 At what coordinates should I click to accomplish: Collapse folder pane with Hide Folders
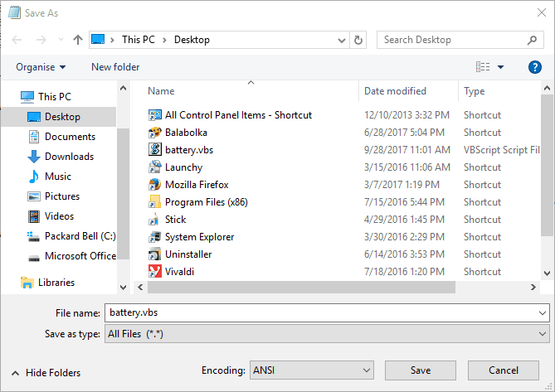[x=46, y=373]
